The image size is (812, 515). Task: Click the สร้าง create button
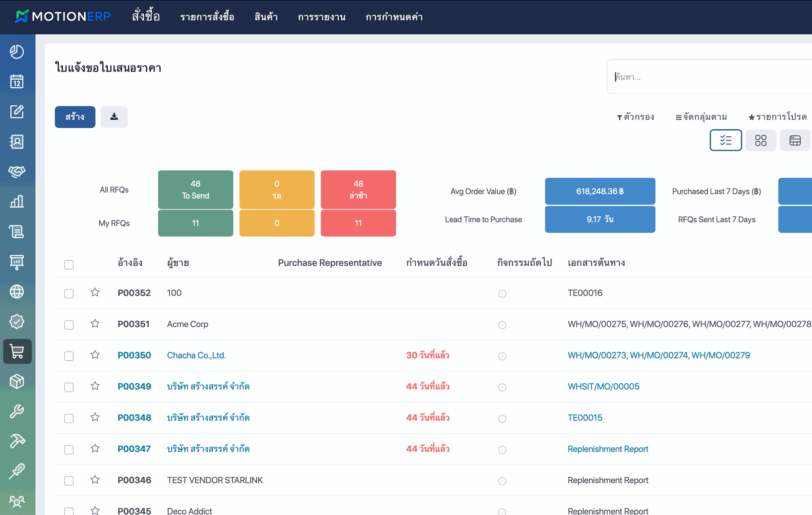point(75,117)
